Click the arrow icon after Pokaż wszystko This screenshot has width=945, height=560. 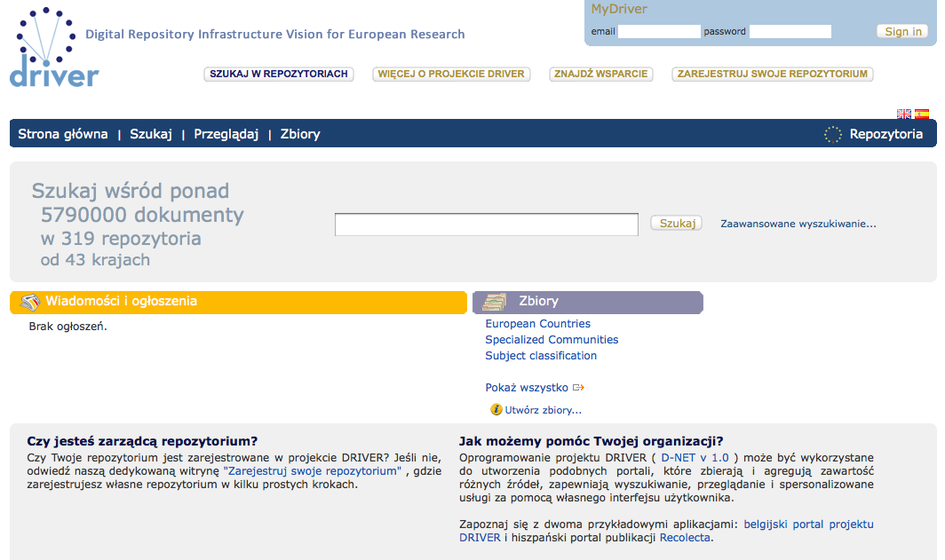pyautogui.click(x=578, y=388)
